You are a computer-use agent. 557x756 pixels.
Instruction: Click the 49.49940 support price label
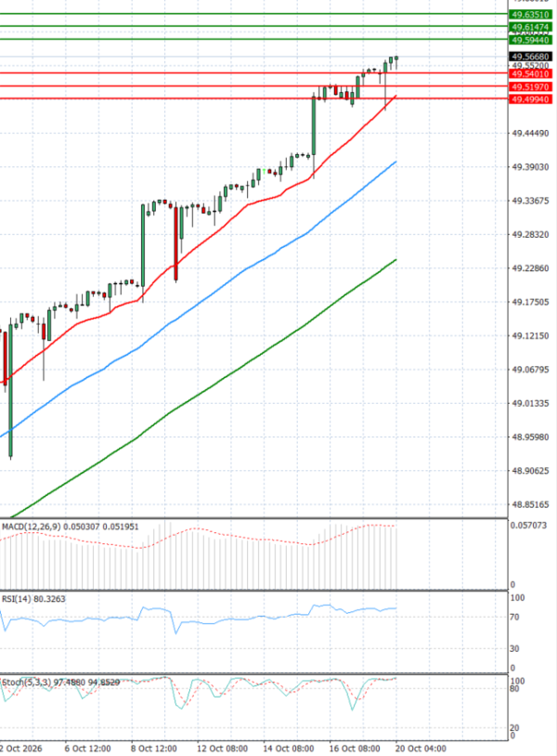coord(529,99)
